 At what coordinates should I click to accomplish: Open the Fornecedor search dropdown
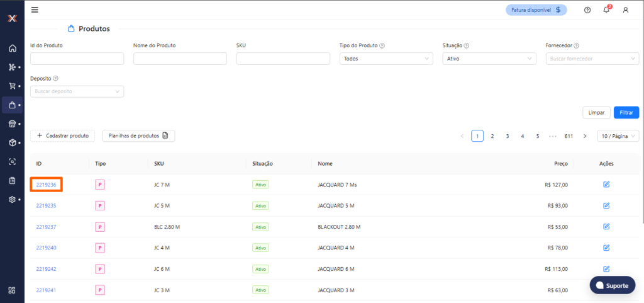[x=592, y=59]
